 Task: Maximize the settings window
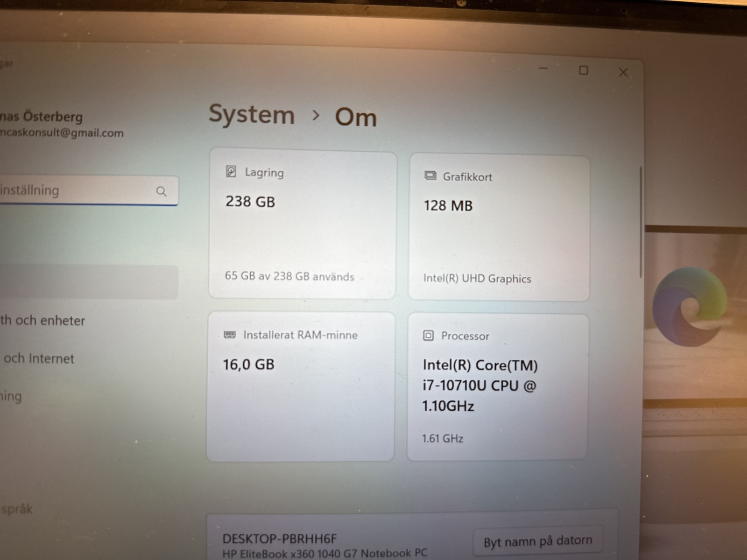(x=583, y=70)
